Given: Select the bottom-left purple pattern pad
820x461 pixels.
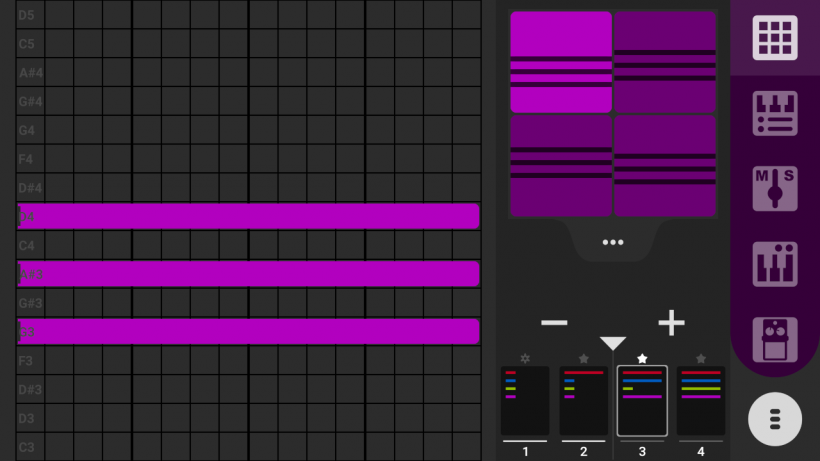Looking at the screenshot, I should (x=561, y=166).
